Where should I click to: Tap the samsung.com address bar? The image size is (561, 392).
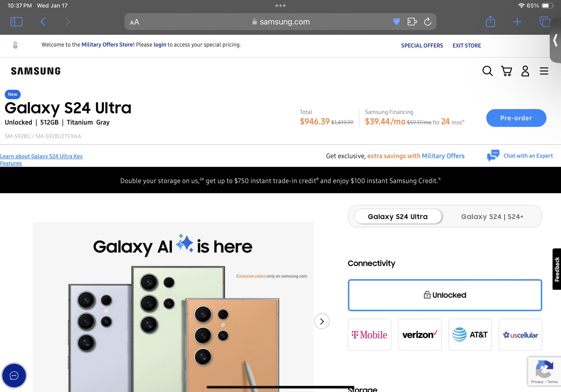(280, 22)
